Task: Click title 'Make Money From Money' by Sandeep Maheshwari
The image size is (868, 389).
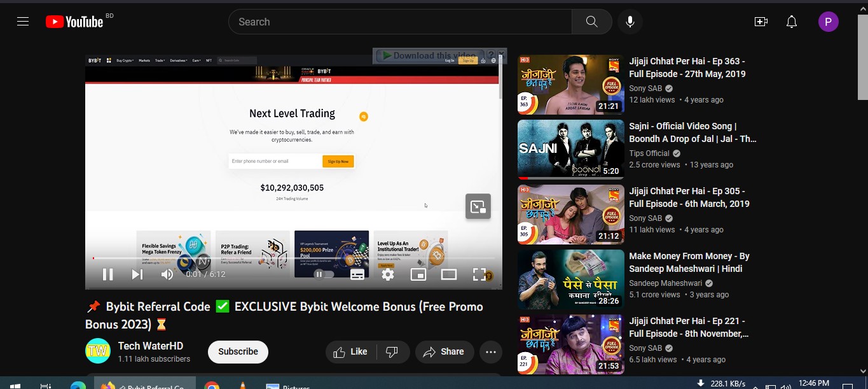Action: tap(689, 262)
